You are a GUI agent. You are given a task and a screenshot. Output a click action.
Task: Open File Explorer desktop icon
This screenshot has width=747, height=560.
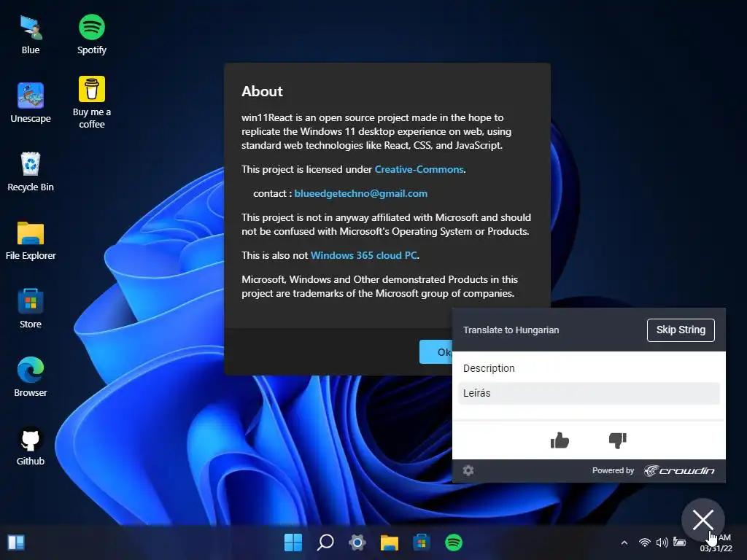point(31,241)
